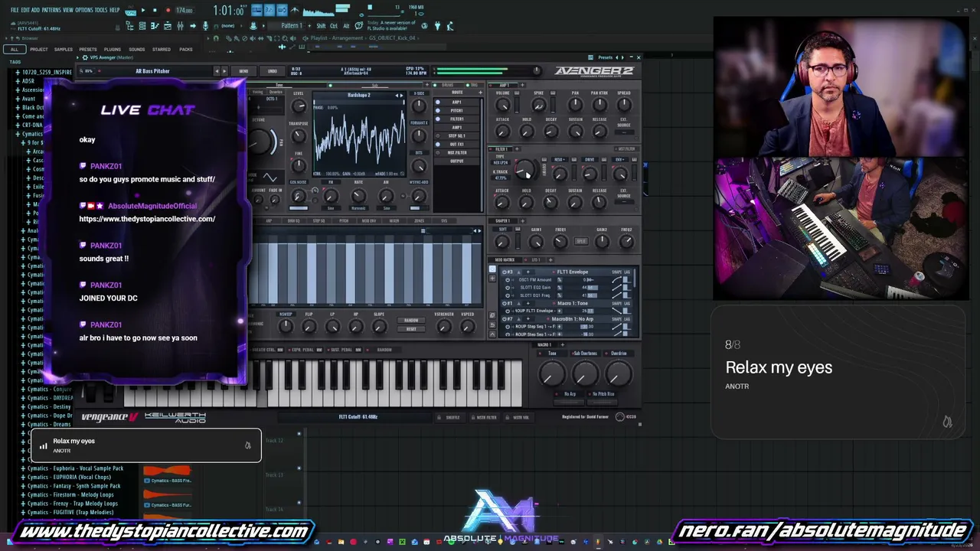The width and height of the screenshot is (980, 551).
Task: Click the UNDO button in Avenger
Action: (273, 71)
